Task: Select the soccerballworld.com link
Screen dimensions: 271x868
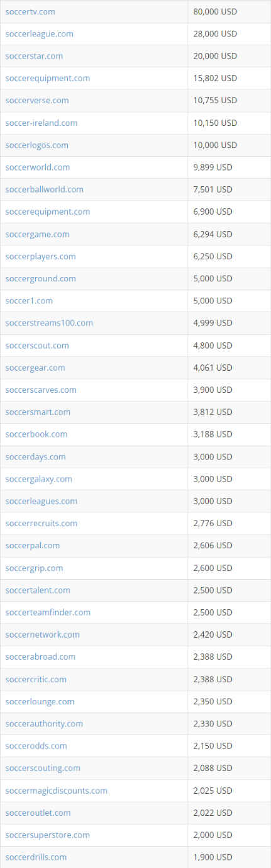Action: (x=44, y=189)
